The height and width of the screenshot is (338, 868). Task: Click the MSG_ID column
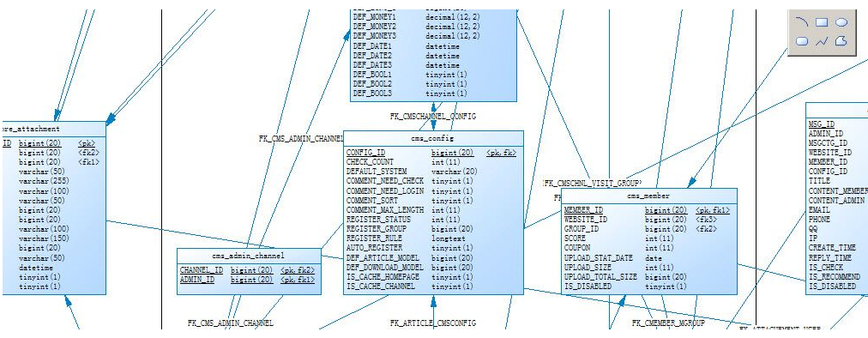coord(822,124)
